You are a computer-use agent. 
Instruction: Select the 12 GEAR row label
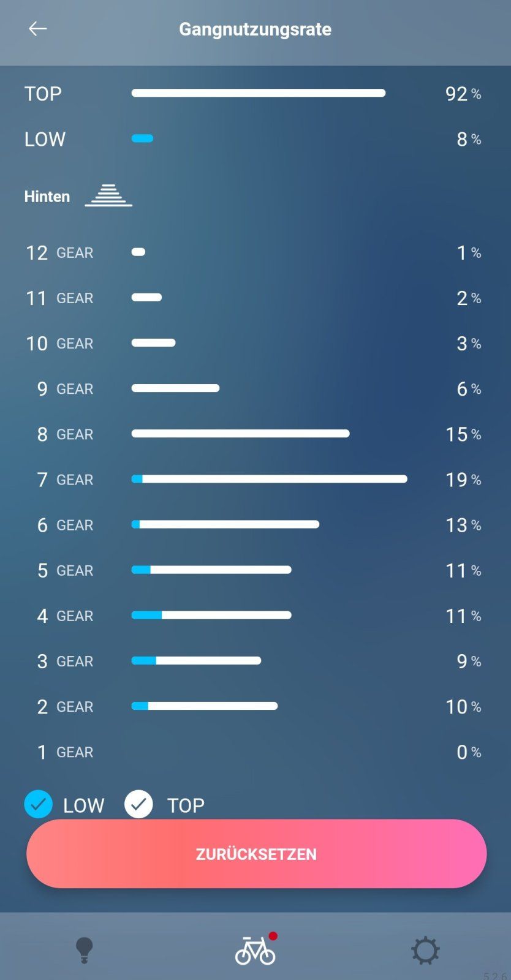coord(59,252)
